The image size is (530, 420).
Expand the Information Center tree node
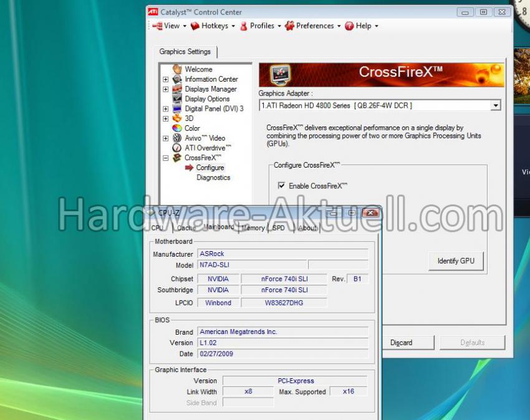[x=166, y=79]
